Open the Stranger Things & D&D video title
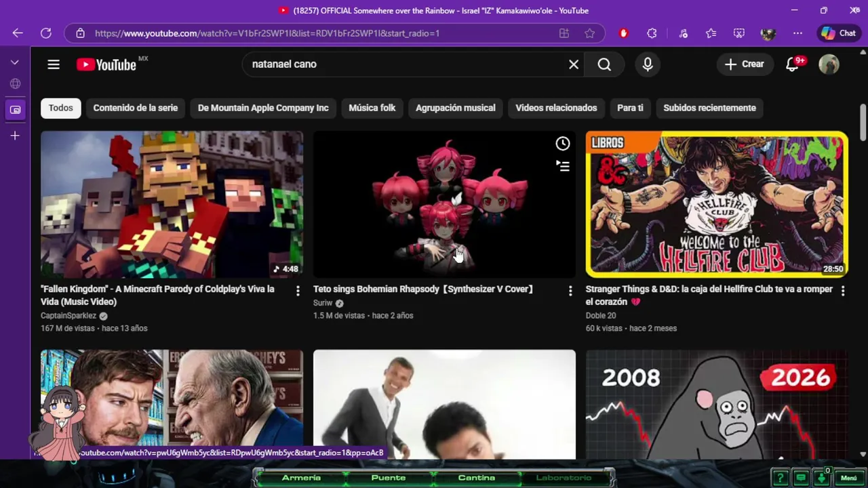 [x=709, y=296]
